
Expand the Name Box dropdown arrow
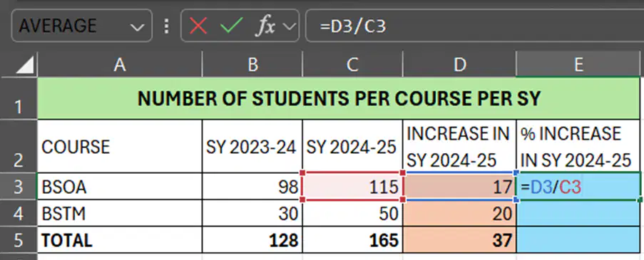click(135, 27)
